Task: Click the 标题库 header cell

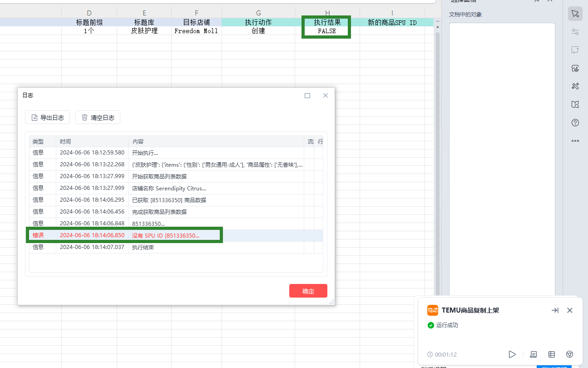Action: click(x=144, y=22)
